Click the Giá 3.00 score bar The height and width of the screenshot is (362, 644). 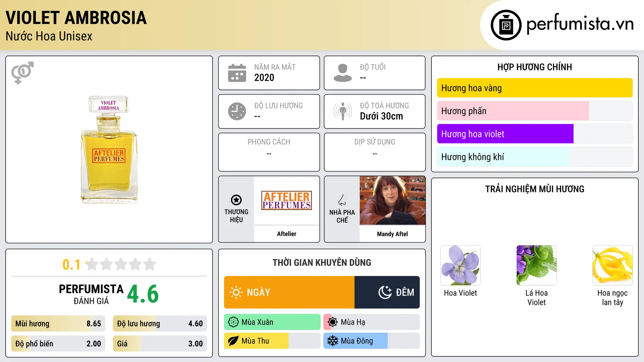(160, 344)
